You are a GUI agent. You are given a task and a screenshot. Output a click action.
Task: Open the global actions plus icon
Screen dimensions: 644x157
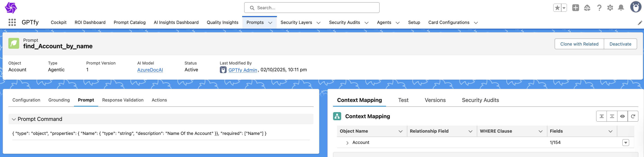pyautogui.click(x=575, y=8)
